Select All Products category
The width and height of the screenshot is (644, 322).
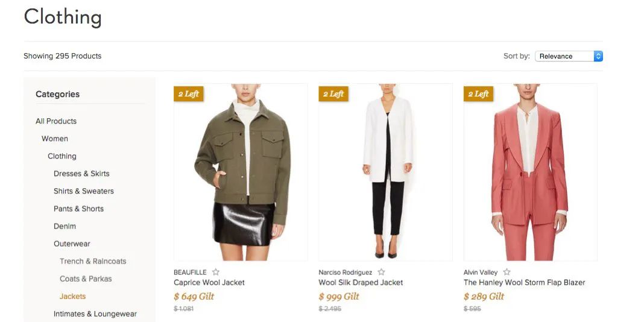click(56, 121)
